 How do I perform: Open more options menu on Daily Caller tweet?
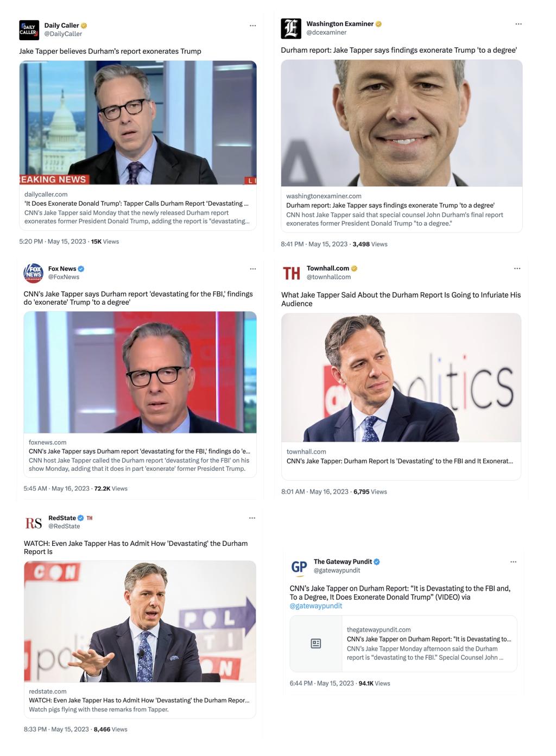[252, 26]
